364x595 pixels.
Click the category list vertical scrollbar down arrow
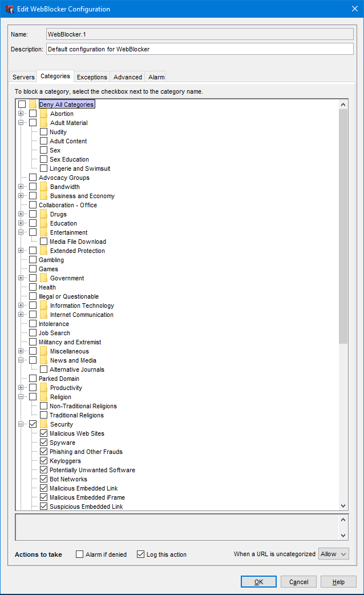pos(343,506)
